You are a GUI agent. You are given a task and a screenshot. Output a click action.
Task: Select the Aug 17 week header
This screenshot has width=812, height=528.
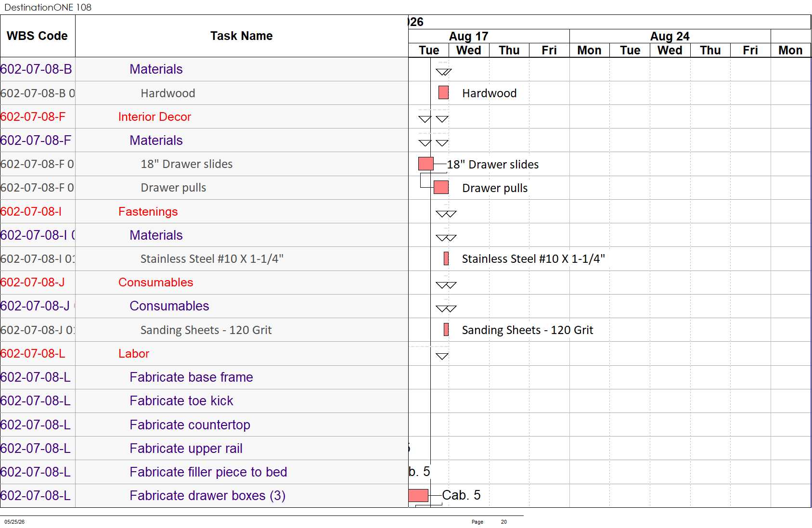469,36
